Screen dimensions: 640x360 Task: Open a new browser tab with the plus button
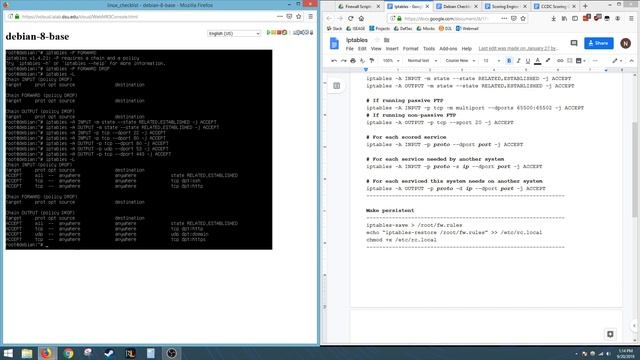585,6
